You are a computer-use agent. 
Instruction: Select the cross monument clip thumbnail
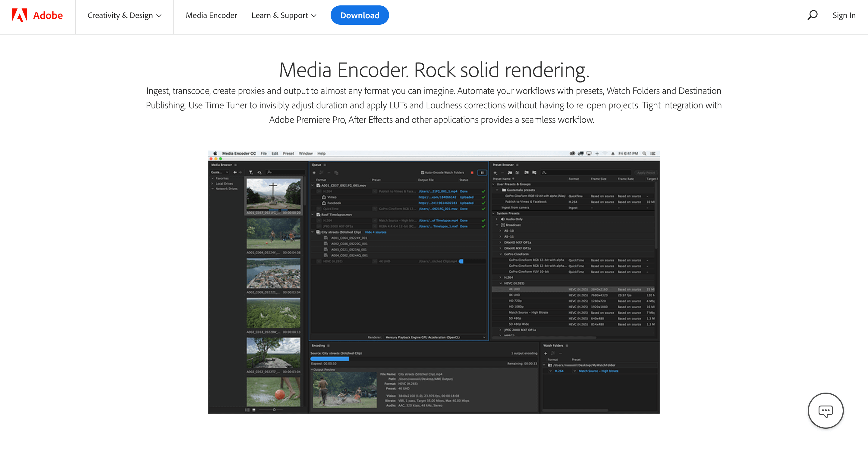pos(273,194)
